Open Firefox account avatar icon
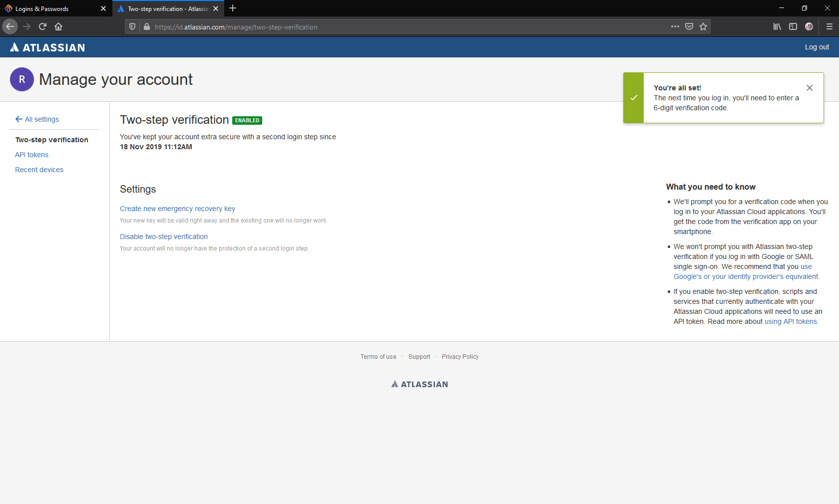The width and height of the screenshot is (839, 504). pyautogui.click(x=809, y=26)
